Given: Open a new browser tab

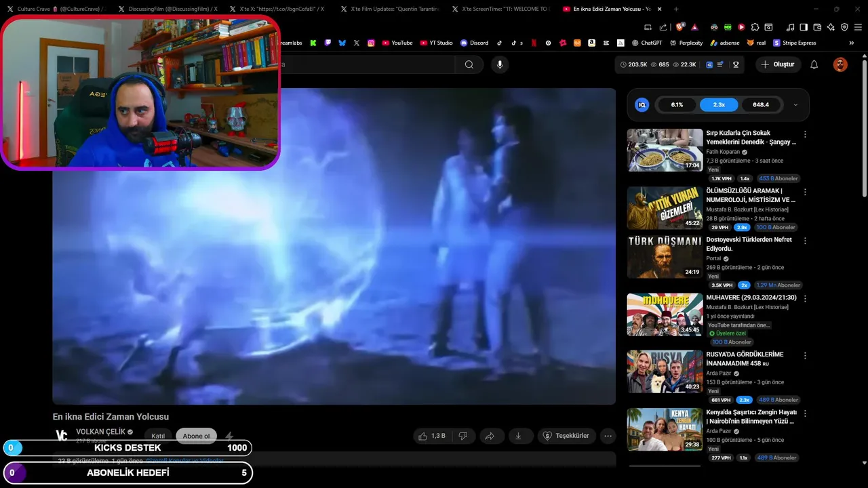Looking at the screenshot, I should (x=676, y=9).
